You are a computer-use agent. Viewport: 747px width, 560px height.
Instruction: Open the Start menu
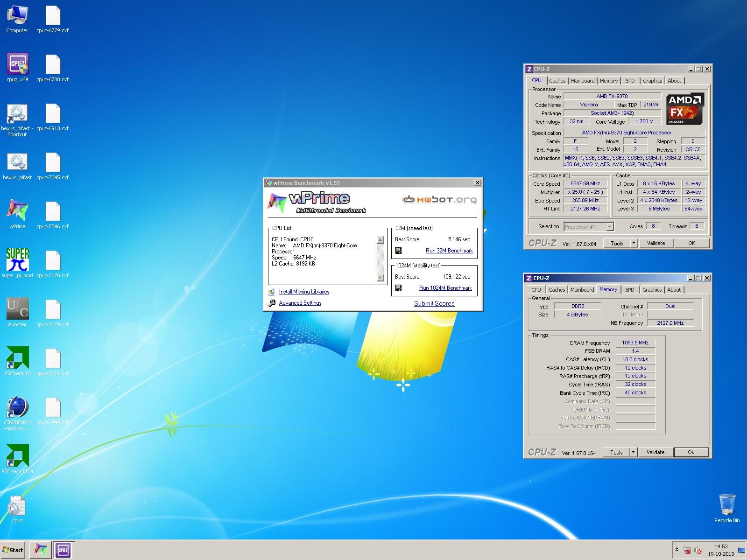pyautogui.click(x=14, y=550)
